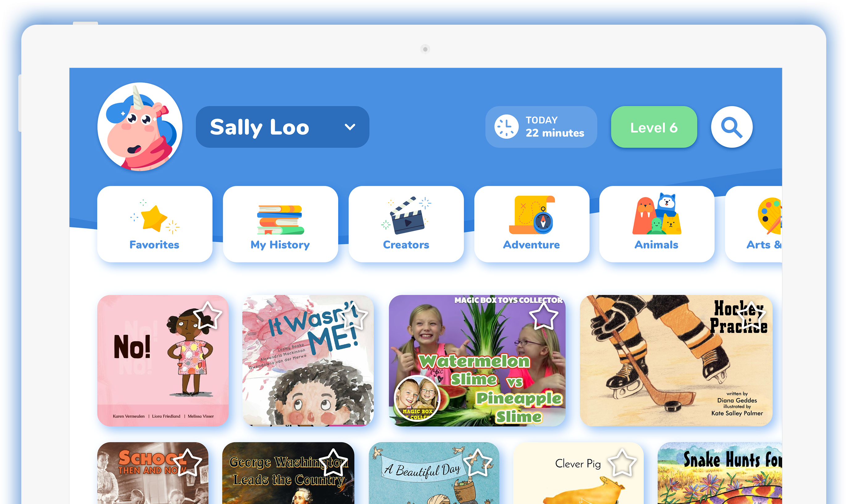Toggle favorite star on Clever Pig
The height and width of the screenshot is (504, 846).
pos(622,463)
